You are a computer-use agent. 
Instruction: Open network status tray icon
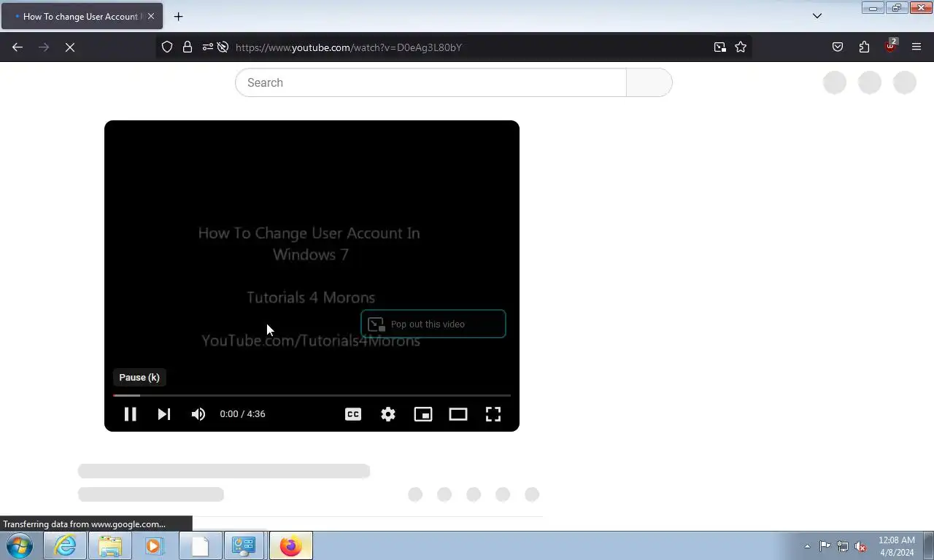pos(843,546)
